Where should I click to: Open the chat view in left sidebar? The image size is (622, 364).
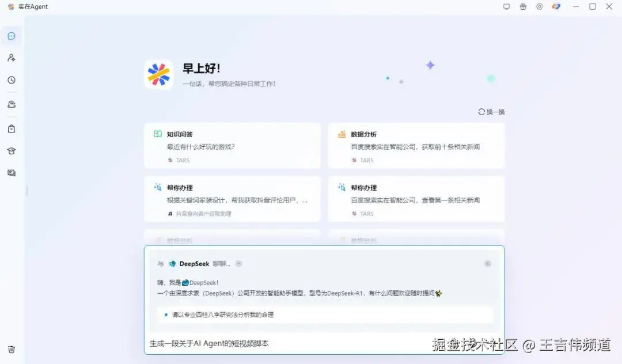[12, 36]
